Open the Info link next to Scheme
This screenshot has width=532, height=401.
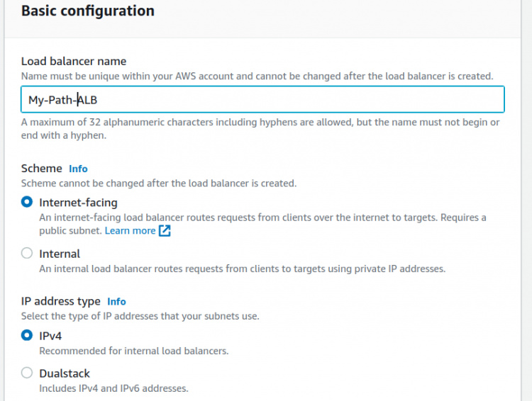(78, 169)
